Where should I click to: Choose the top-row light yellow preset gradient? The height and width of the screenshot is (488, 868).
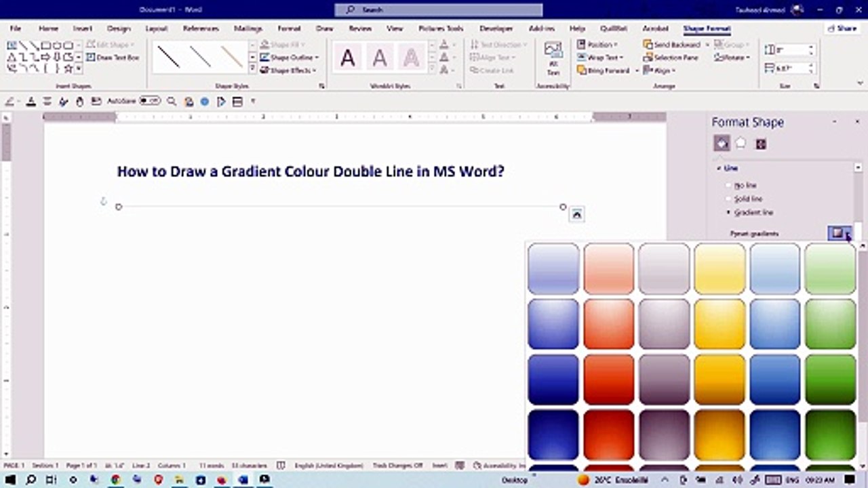point(719,269)
